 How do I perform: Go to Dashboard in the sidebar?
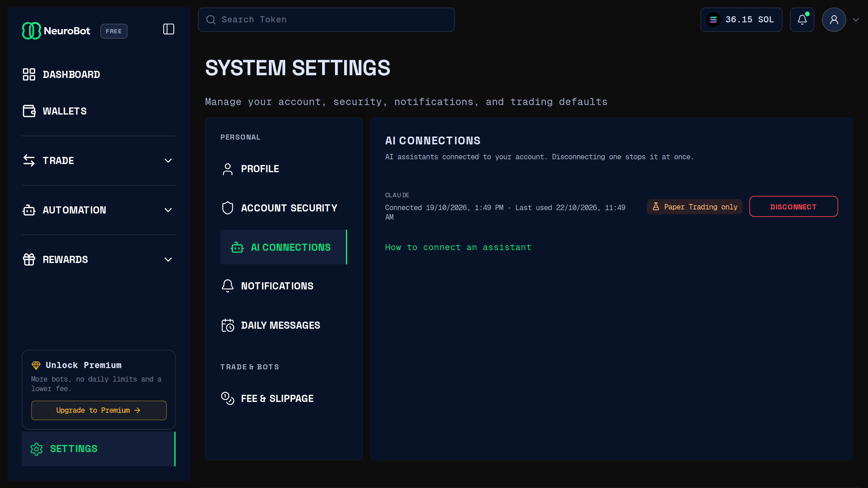(x=99, y=75)
